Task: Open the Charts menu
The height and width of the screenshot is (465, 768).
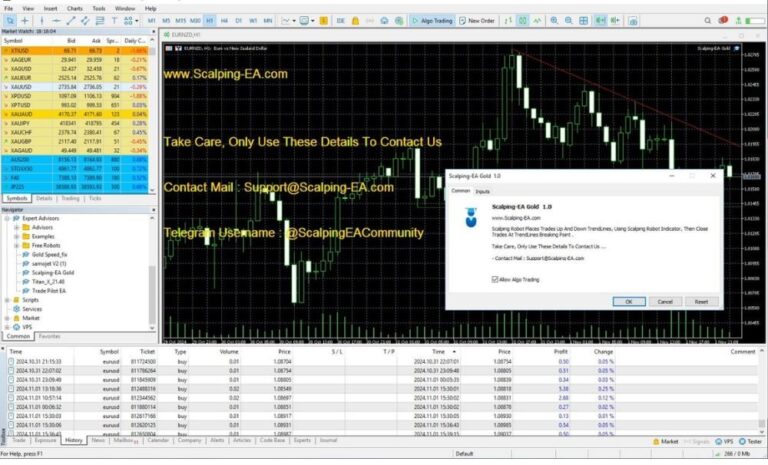Action: click(75, 8)
